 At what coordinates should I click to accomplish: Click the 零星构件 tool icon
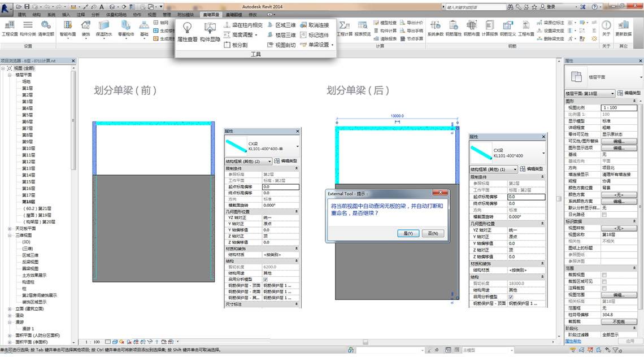pyautogui.click(x=125, y=25)
